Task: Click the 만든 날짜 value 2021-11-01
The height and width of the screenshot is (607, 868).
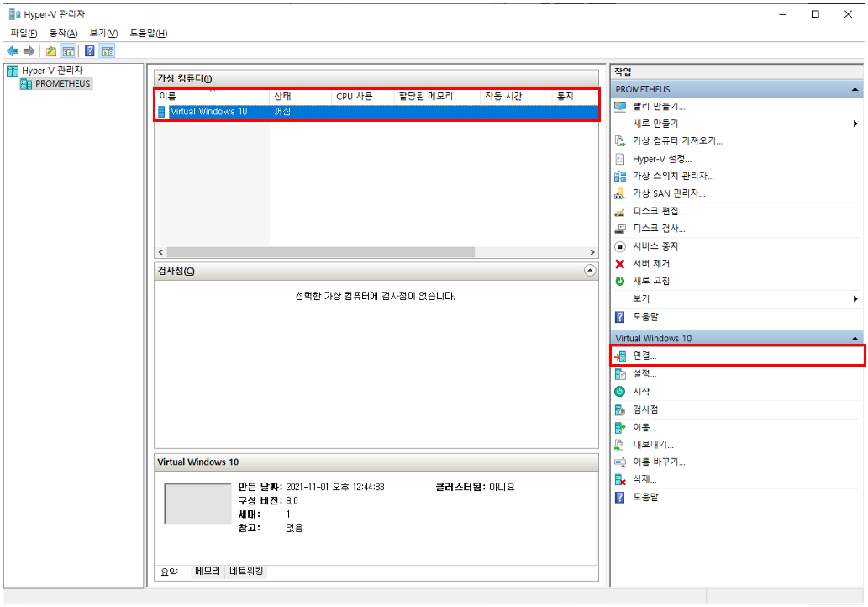Action: pos(335,488)
